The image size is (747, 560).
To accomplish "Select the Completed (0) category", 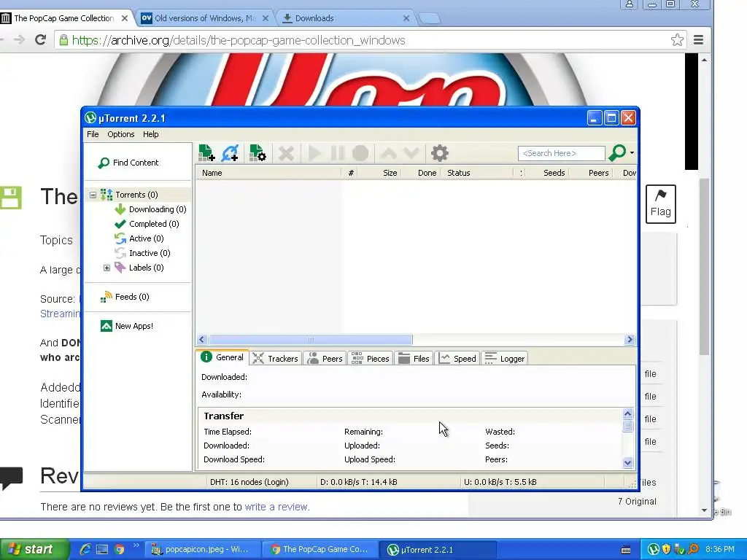I will 147,224.
